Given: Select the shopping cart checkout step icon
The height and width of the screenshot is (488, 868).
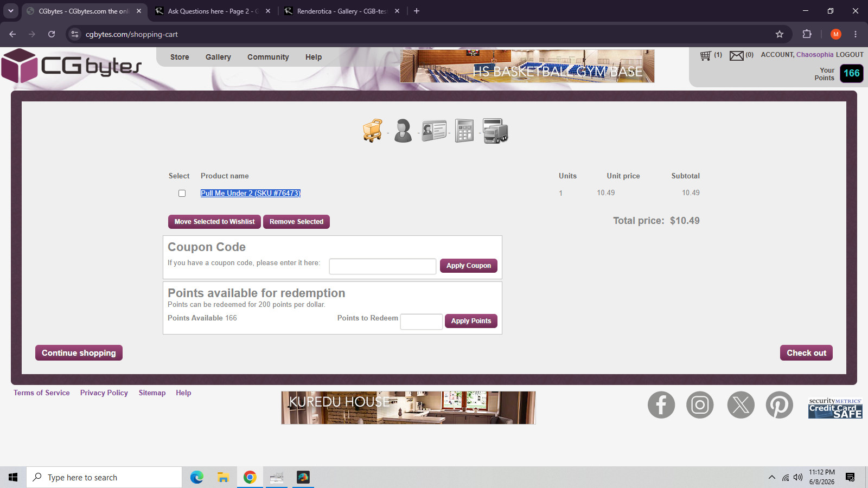Looking at the screenshot, I should 373,131.
